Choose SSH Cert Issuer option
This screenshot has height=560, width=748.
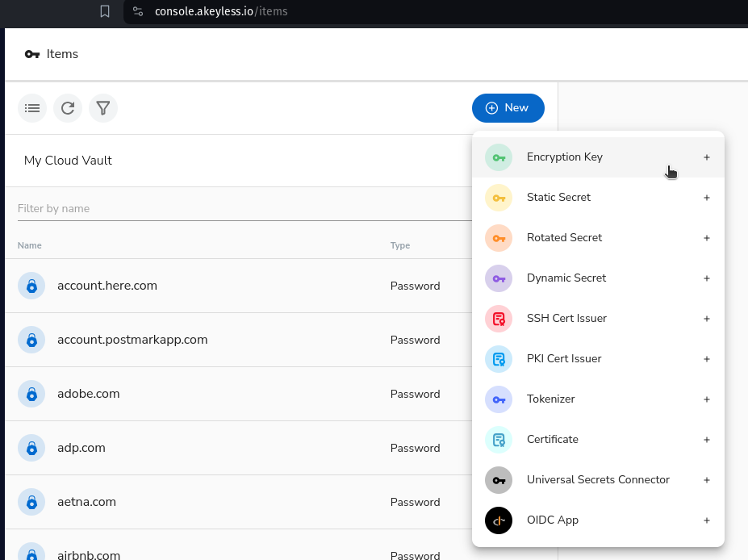tap(598, 319)
